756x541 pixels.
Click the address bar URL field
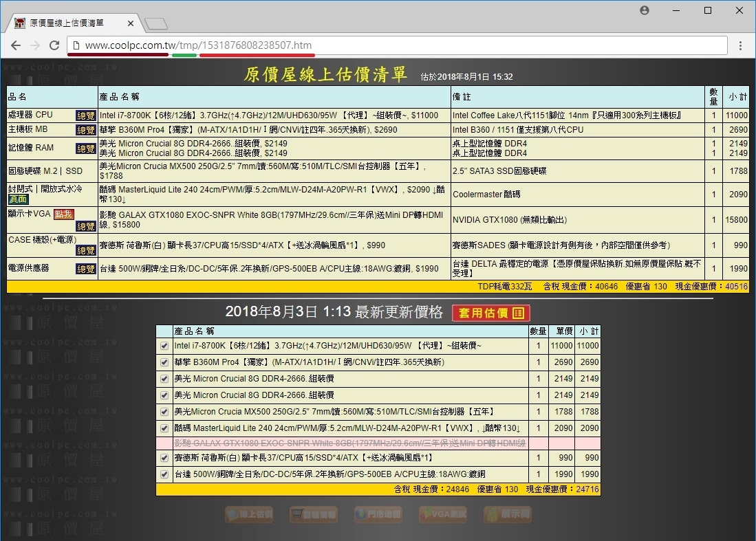coord(398,45)
